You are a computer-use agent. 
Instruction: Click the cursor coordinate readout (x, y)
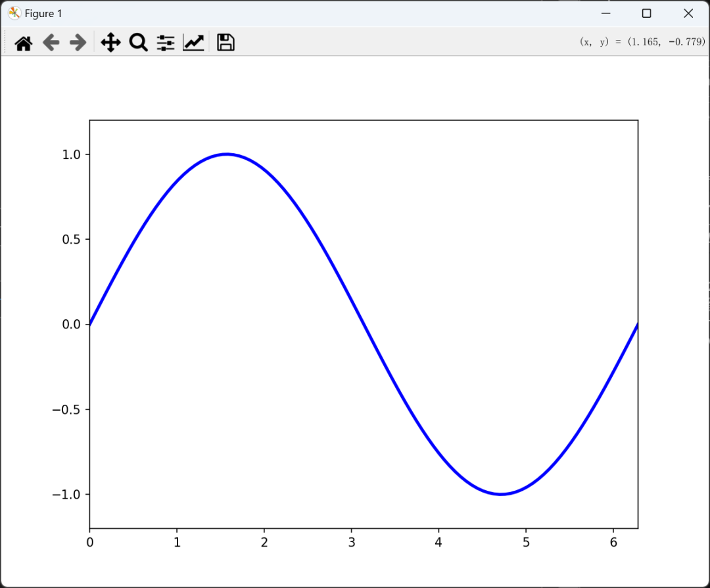[x=642, y=42]
